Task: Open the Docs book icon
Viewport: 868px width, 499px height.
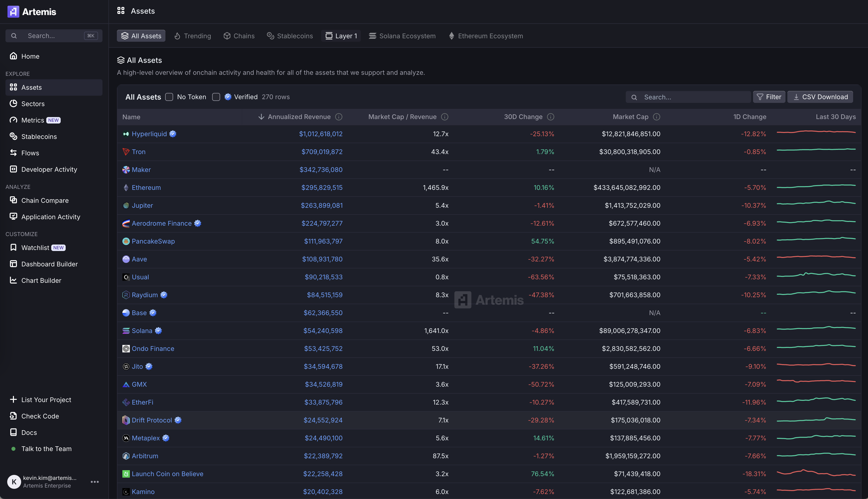Action: point(13,432)
